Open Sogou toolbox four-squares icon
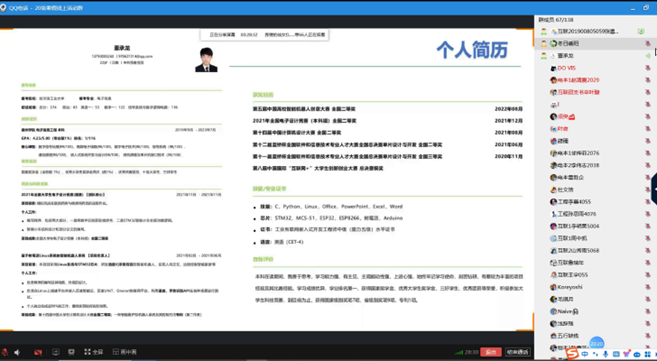The image size is (657, 361). pyautogui.click(x=648, y=354)
